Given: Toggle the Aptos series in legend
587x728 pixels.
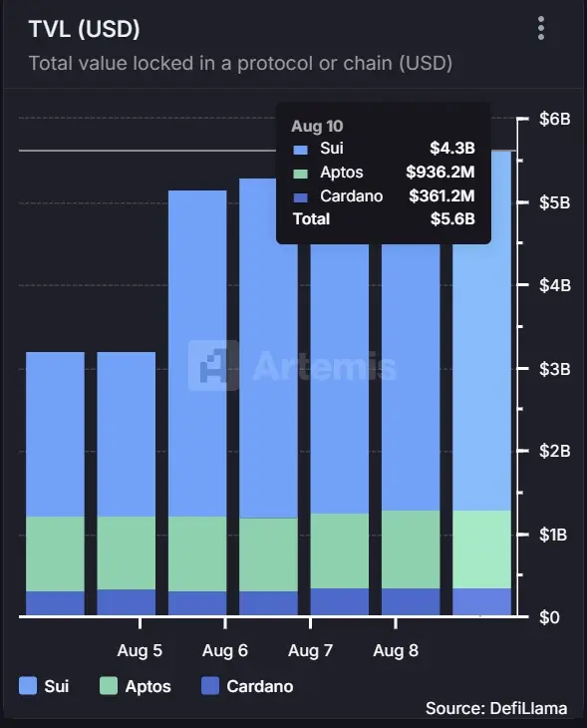Looking at the screenshot, I should [136, 686].
